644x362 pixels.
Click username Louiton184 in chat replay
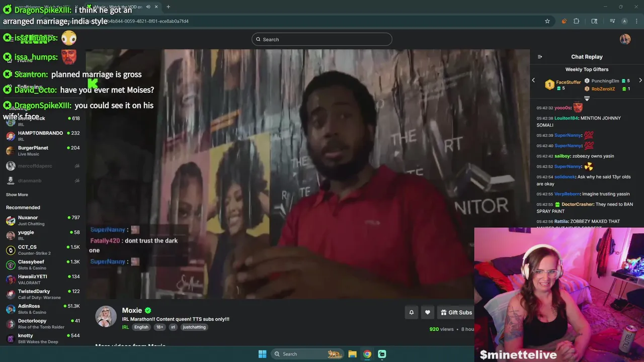[567, 118]
